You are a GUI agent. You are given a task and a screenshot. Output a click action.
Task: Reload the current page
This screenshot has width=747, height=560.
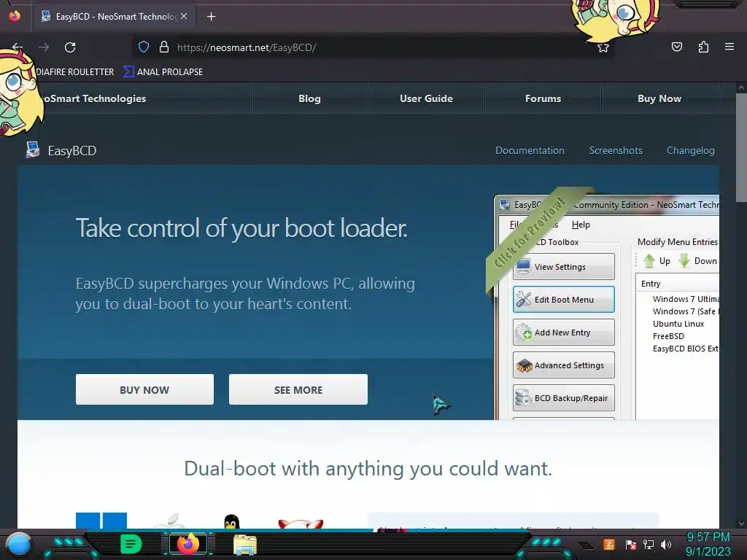pos(70,47)
